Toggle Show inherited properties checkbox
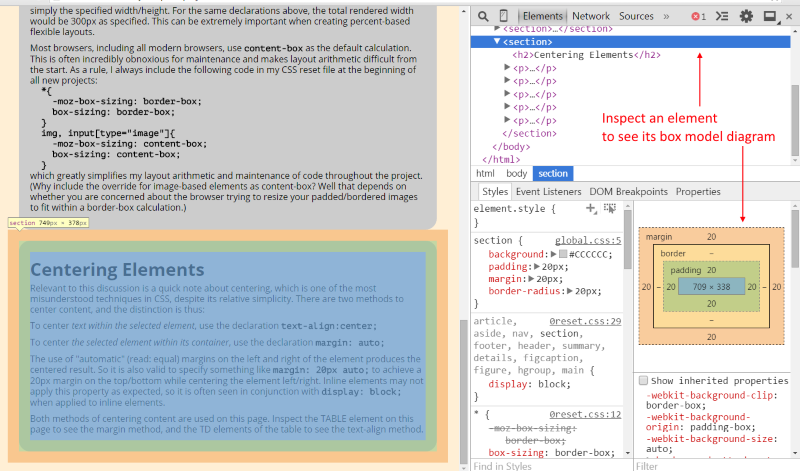The height and width of the screenshot is (471, 800). pyautogui.click(x=643, y=381)
